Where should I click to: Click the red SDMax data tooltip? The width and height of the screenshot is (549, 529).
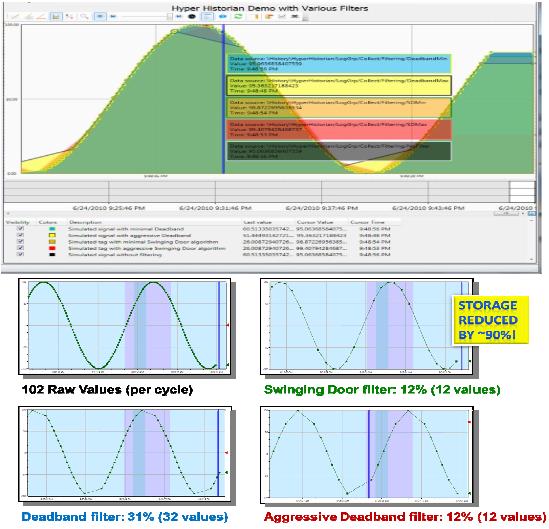tap(339, 129)
